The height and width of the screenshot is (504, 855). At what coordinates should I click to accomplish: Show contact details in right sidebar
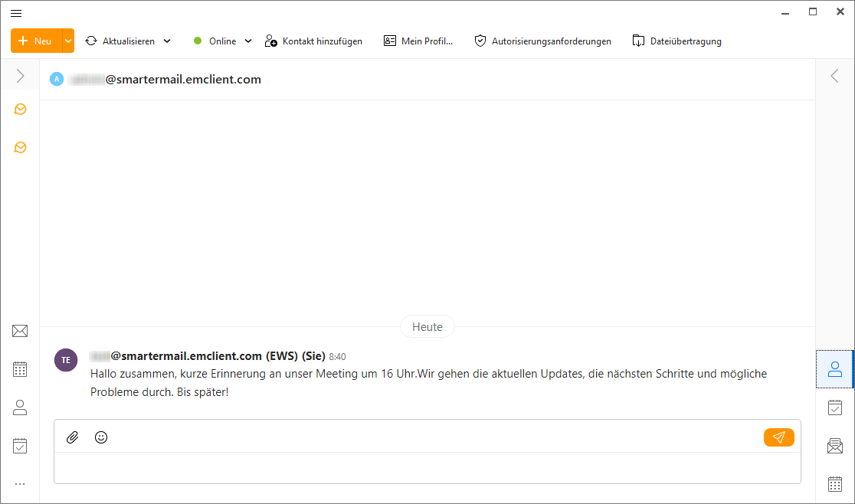click(835, 369)
